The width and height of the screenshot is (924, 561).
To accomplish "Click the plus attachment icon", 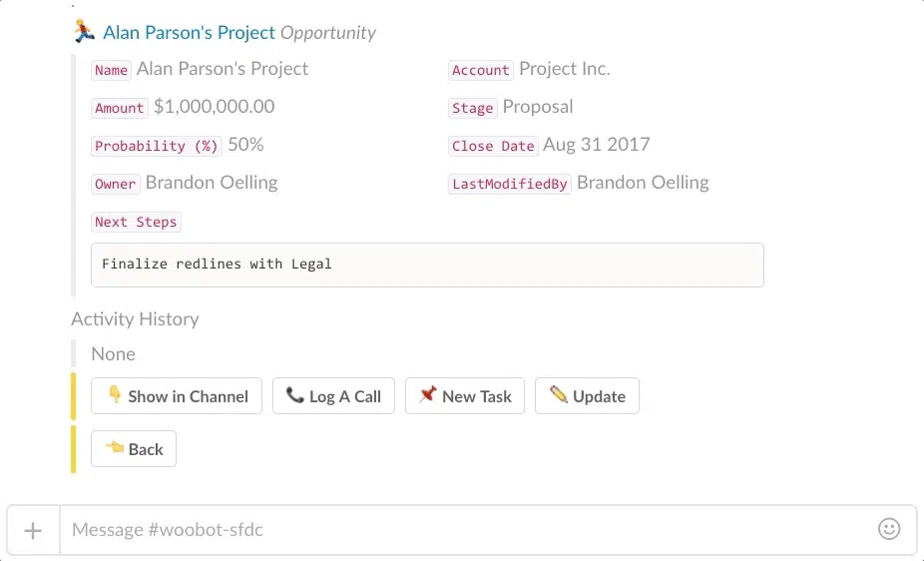I will pyautogui.click(x=33, y=530).
